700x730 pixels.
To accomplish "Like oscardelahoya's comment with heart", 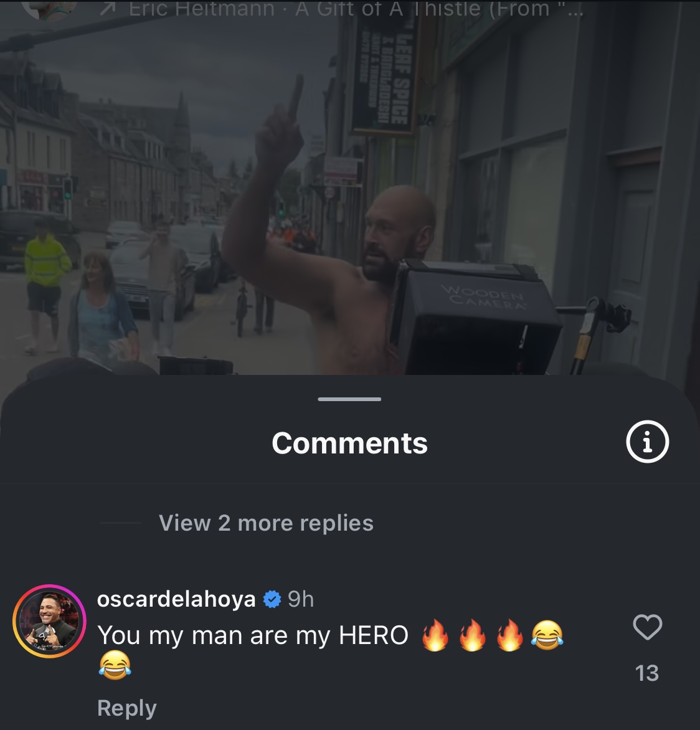I will point(648,627).
